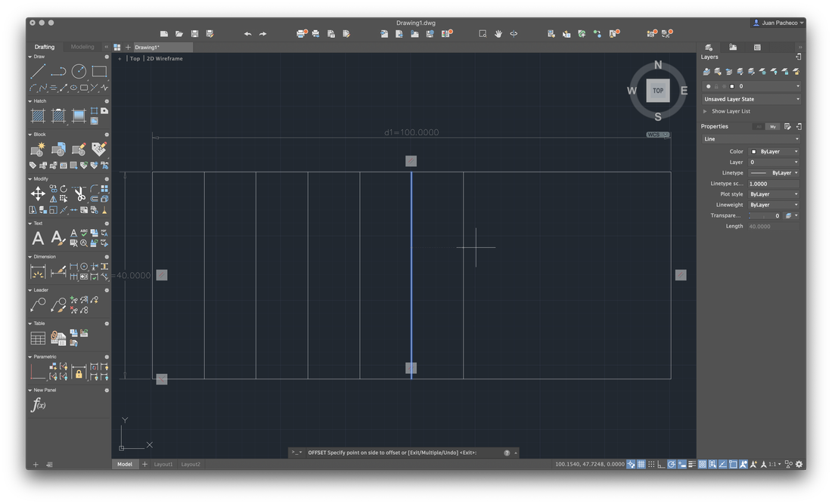Click the 2D Wireframe visual style label
This screenshot has height=504, width=832.
pyautogui.click(x=164, y=58)
